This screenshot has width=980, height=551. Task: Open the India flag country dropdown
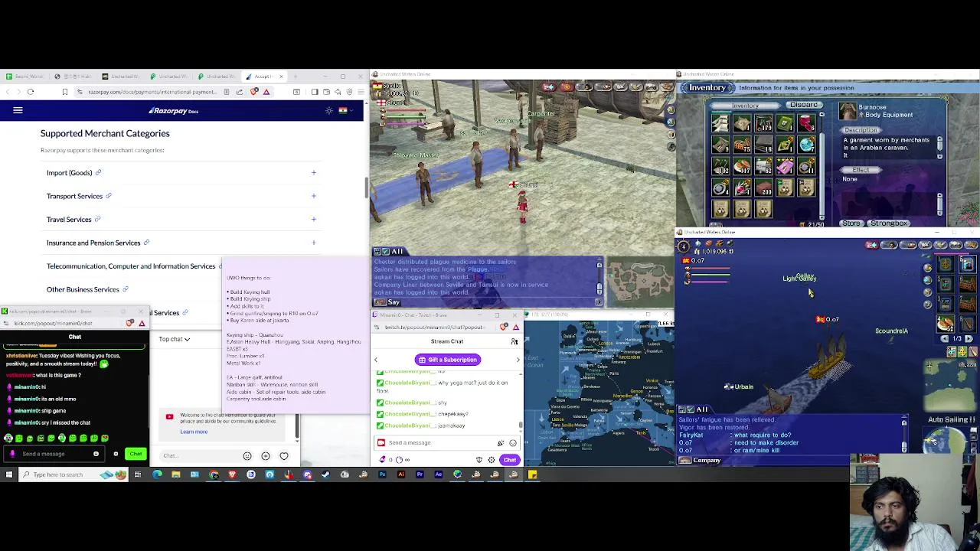click(x=345, y=110)
